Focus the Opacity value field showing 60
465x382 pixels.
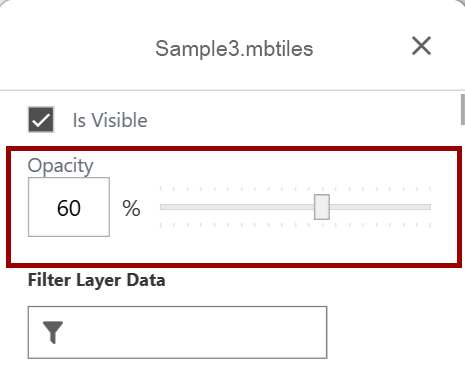[x=69, y=207]
